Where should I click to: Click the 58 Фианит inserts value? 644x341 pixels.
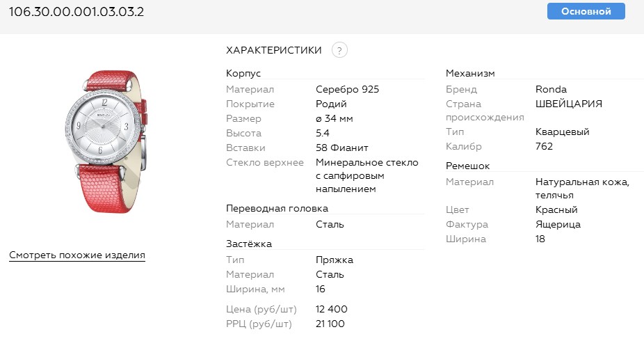(x=341, y=148)
